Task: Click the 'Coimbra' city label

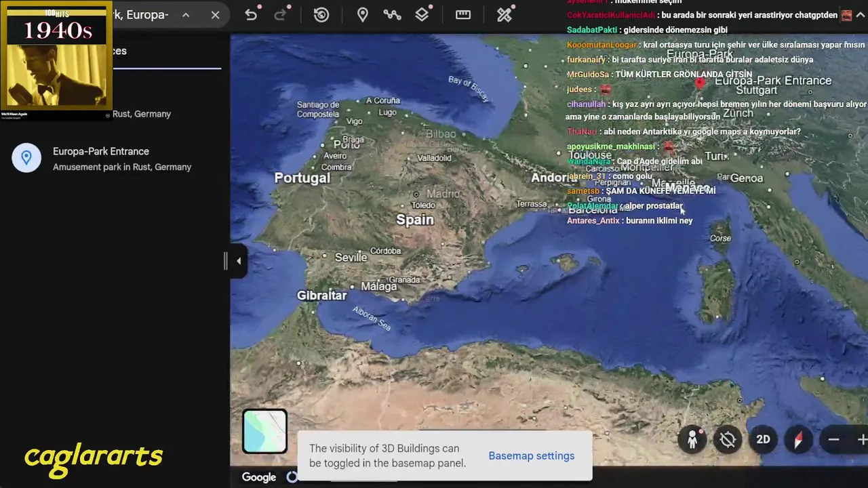Action: click(336, 167)
